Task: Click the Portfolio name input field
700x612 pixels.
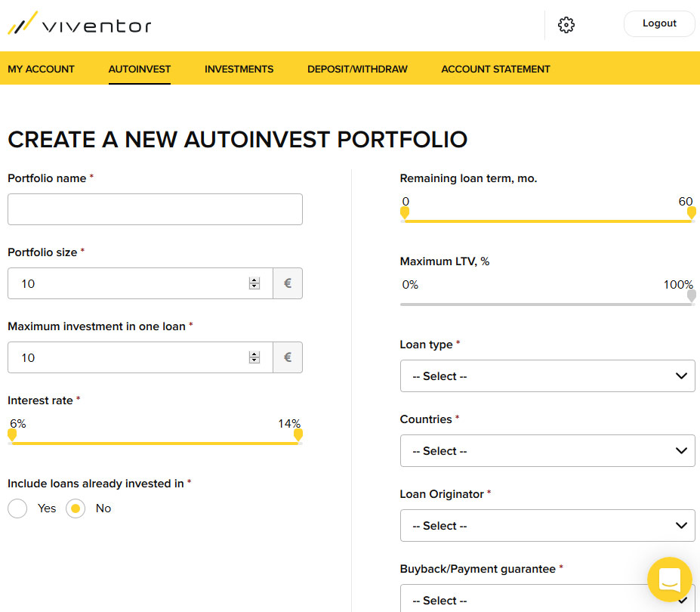Action: click(155, 209)
